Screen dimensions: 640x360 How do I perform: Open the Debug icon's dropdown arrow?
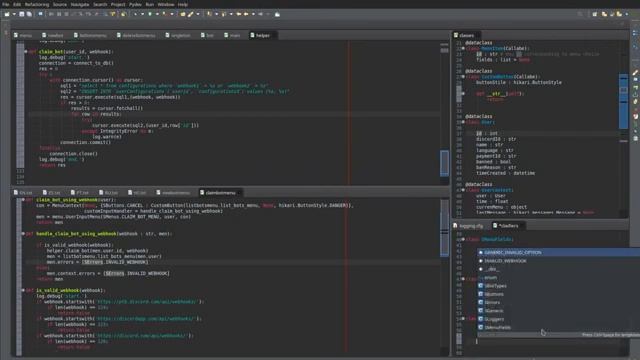click(142, 14)
